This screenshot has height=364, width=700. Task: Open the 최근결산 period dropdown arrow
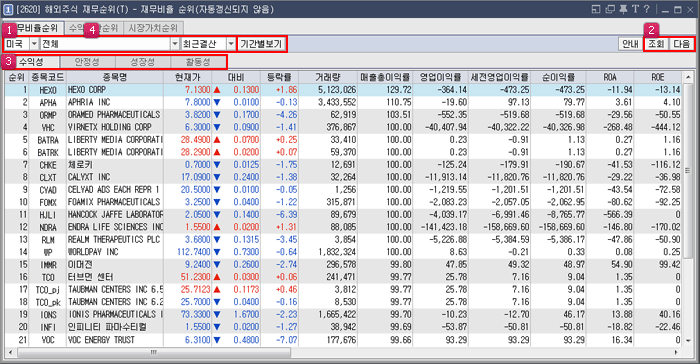[231, 44]
